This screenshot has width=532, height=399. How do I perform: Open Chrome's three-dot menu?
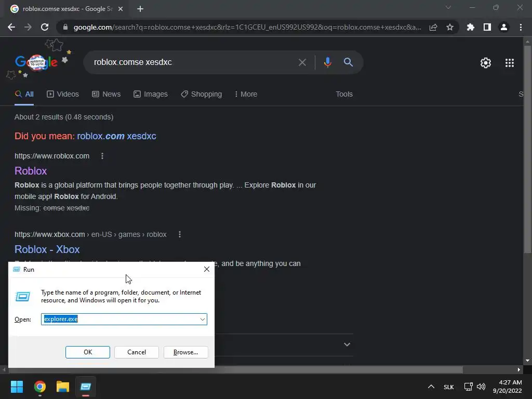pos(521,27)
